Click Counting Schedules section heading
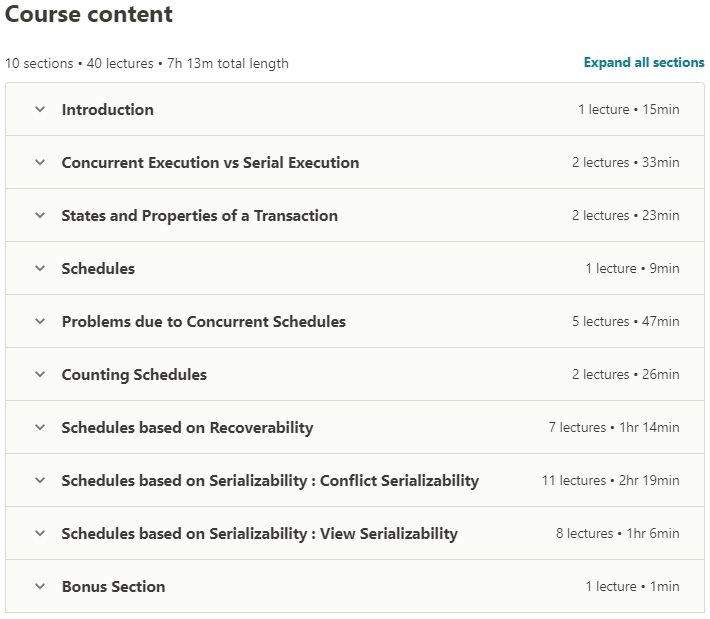This screenshot has width=710, height=619. pos(134,375)
